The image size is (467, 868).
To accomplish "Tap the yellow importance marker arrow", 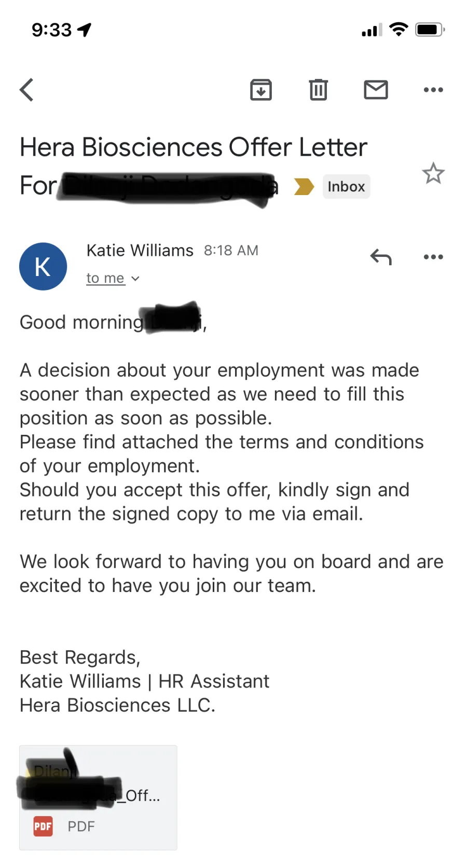I will (304, 186).
